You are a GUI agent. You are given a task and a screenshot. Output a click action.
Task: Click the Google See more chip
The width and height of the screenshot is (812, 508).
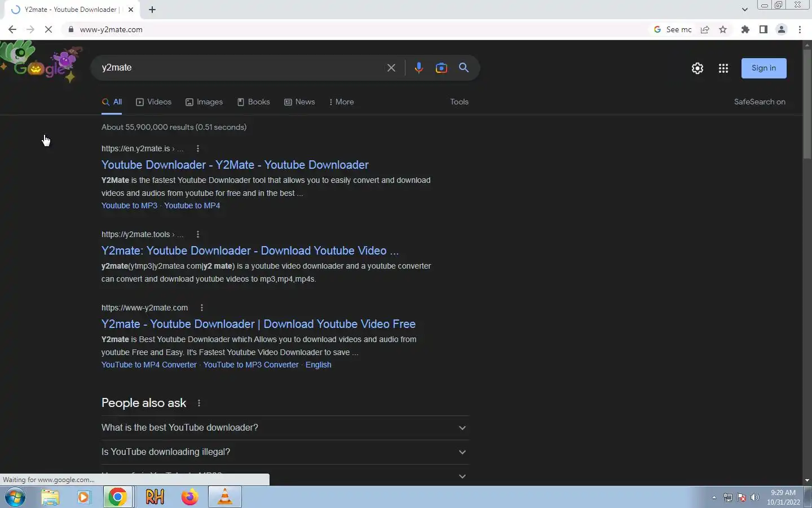(673, 29)
